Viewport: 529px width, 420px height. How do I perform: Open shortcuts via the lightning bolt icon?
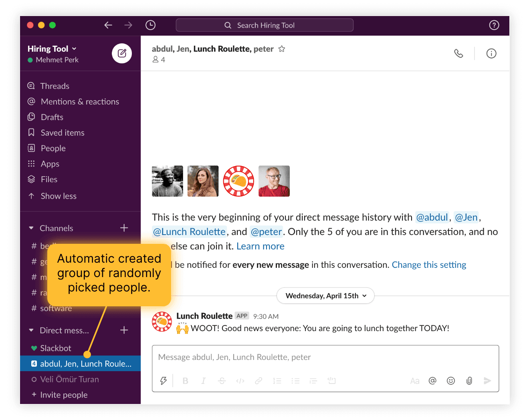coord(163,381)
